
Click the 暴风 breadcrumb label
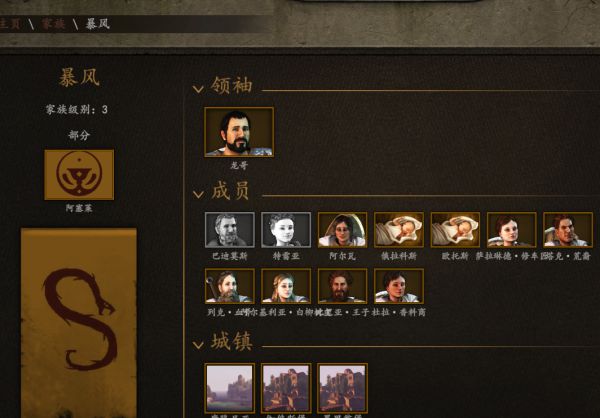[x=98, y=24]
